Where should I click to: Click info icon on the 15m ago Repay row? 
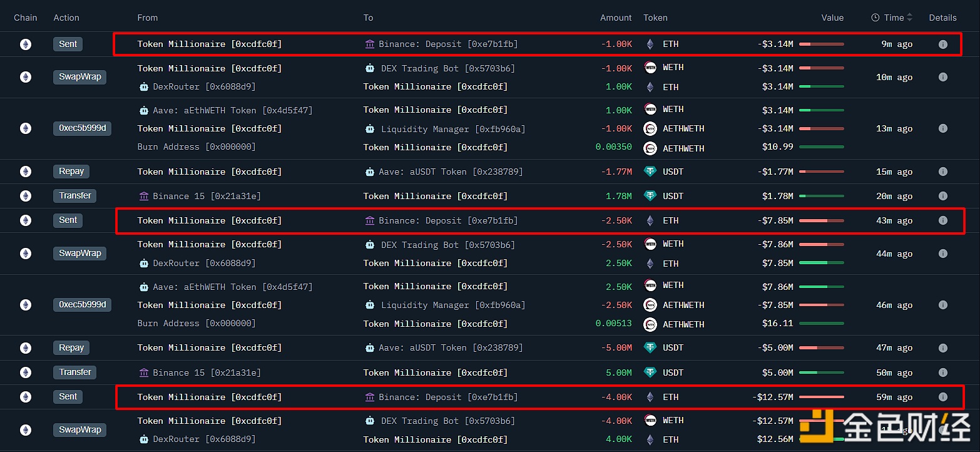[x=942, y=172]
